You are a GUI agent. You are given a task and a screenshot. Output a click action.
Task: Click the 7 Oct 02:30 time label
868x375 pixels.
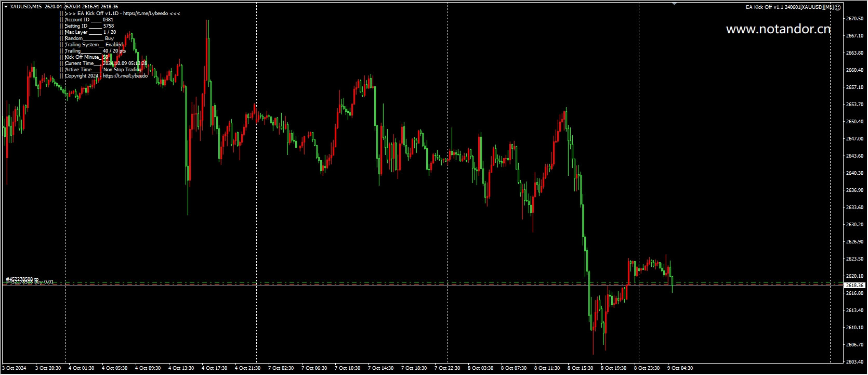point(281,368)
